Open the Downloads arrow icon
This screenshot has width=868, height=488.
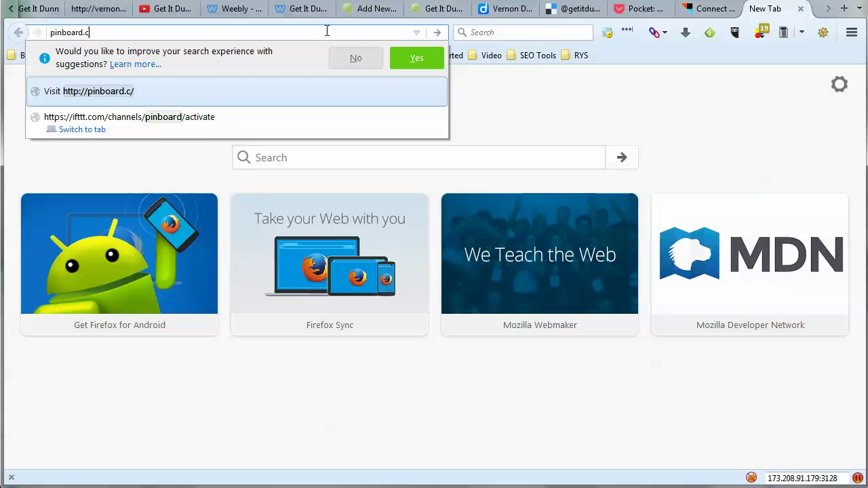click(685, 33)
